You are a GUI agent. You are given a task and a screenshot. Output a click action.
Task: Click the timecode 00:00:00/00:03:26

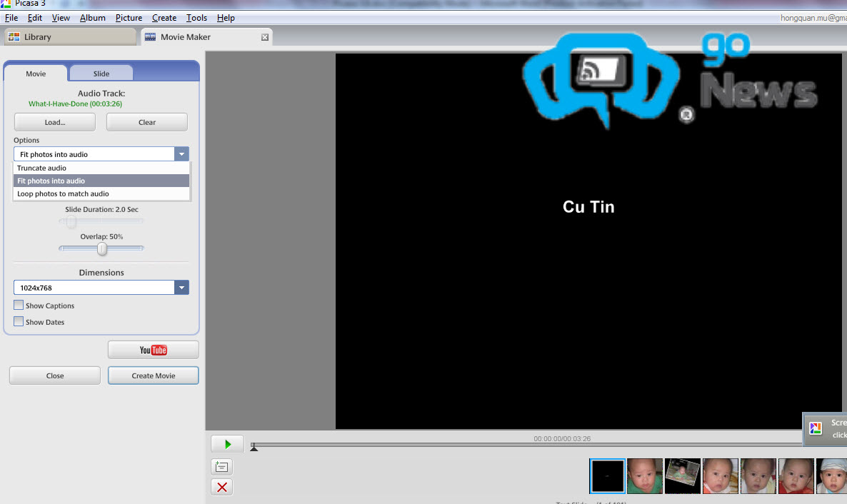pyautogui.click(x=562, y=438)
